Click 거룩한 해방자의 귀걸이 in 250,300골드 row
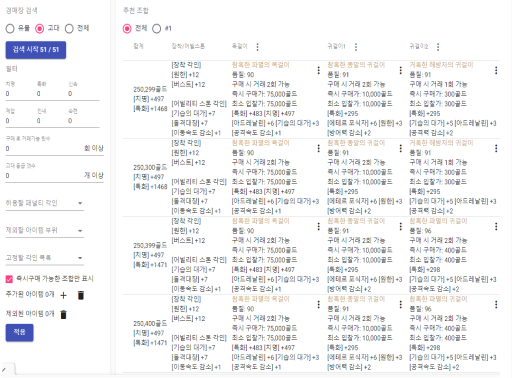The width and height of the screenshot is (512, 378). click(x=441, y=143)
